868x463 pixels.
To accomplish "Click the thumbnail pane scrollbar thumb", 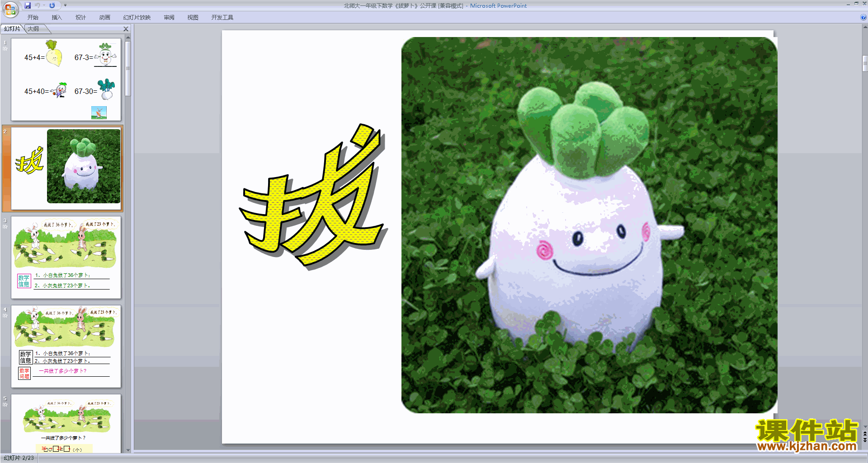I will 128,69.
